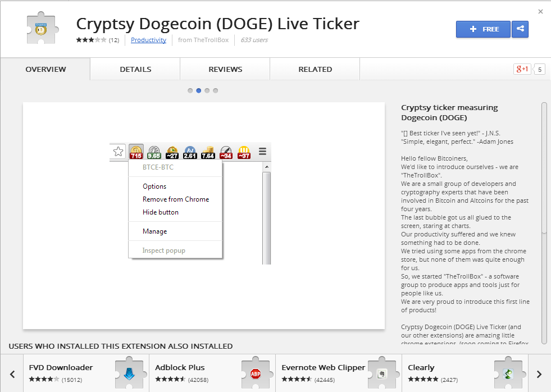This screenshot has width=551, height=392.
Task: Choose Inspect popup in context menu
Action: [x=176, y=250]
